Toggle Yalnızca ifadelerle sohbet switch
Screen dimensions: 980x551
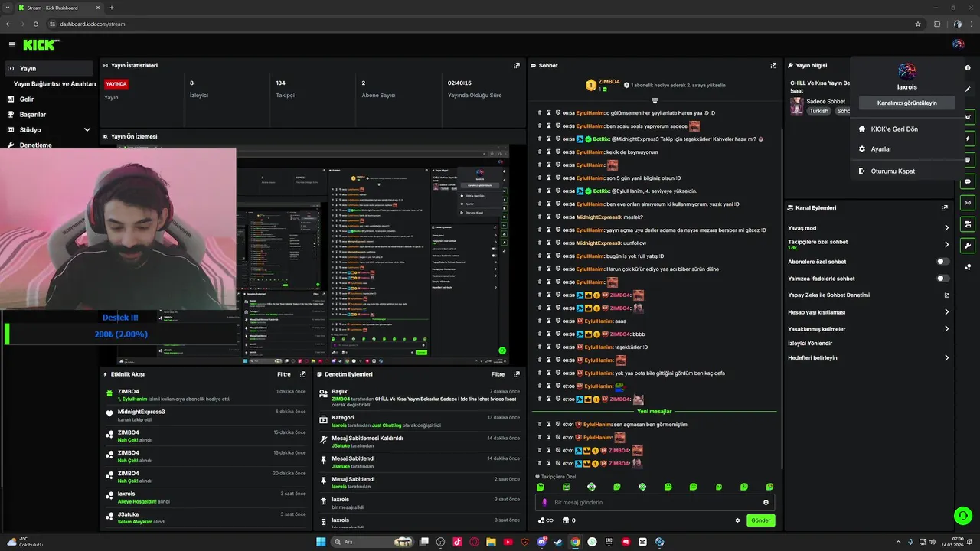(x=943, y=279)
